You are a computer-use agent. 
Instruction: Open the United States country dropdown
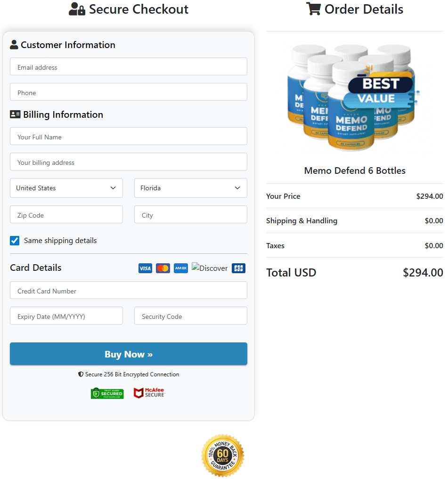[x=66, y=188]
